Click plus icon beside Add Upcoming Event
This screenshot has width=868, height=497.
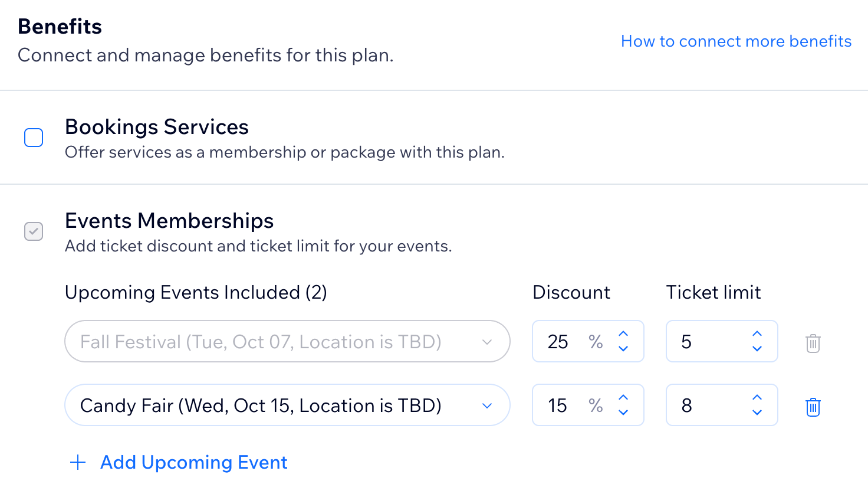(x=78, y=462)
